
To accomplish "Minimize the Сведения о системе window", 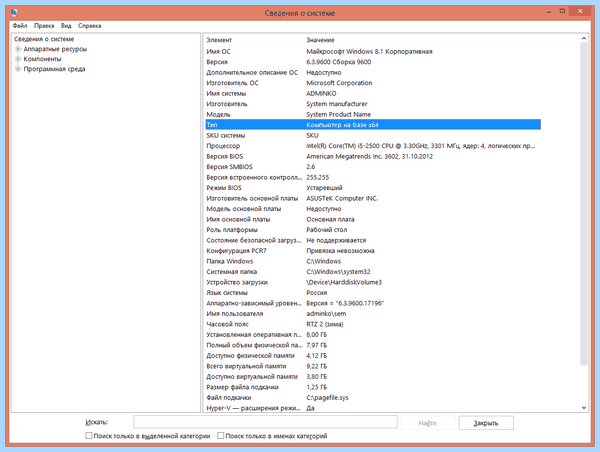I will [x=549, y=11].
